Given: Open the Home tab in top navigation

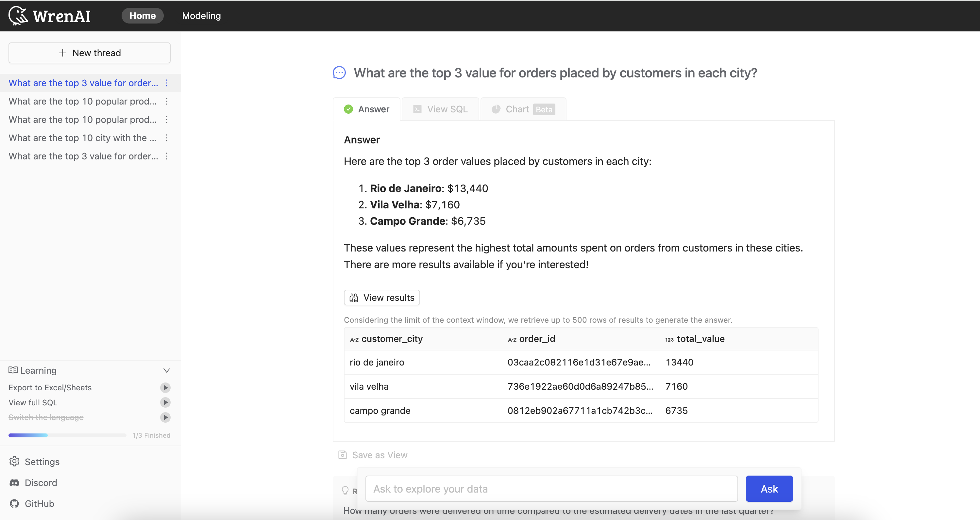Looking at the screenshot, I should coord(142,16).
